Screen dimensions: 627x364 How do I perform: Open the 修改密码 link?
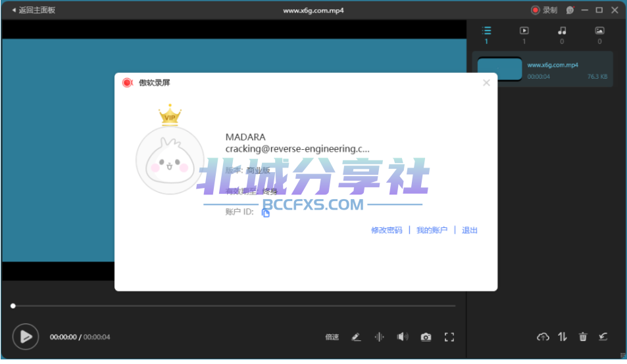point(386,231)
